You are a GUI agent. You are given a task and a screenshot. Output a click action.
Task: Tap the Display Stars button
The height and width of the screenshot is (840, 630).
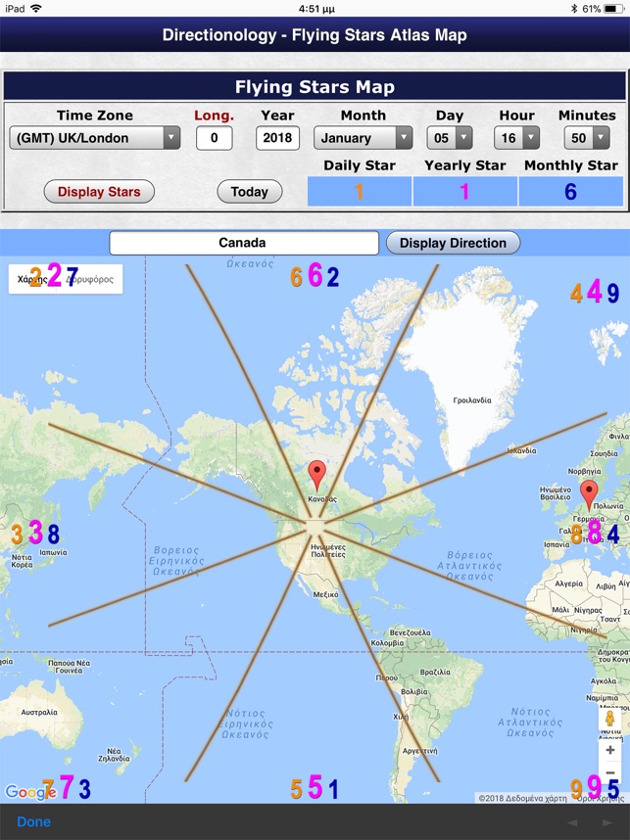pyautogui.click(x=99, y=191)
